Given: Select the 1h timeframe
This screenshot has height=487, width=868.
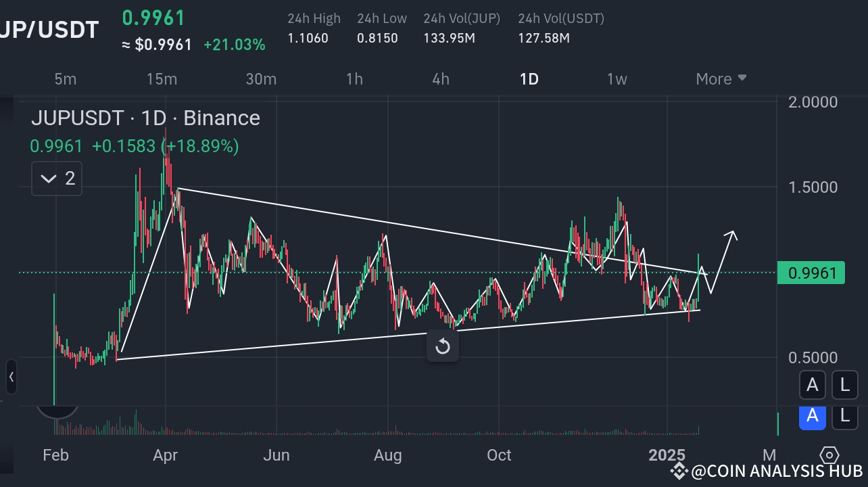Looking at the screenshot, I should pos(354,79).
